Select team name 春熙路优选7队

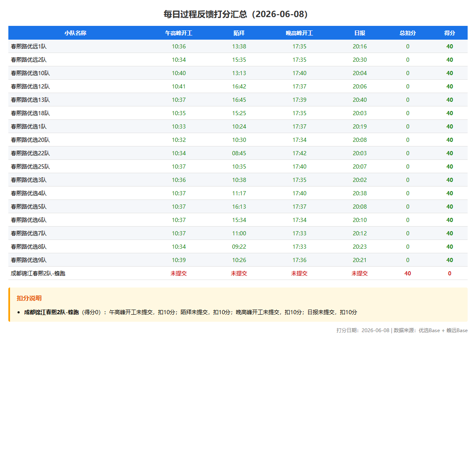point(28,233)
